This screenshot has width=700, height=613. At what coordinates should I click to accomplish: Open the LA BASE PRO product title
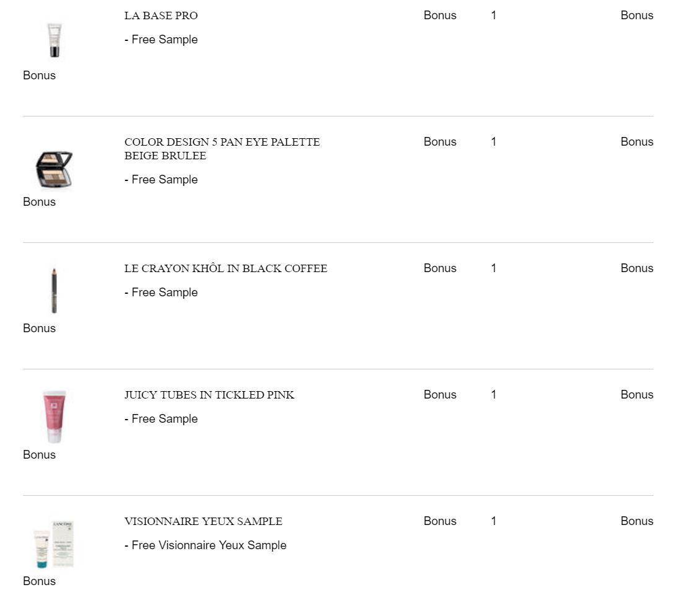161,15
